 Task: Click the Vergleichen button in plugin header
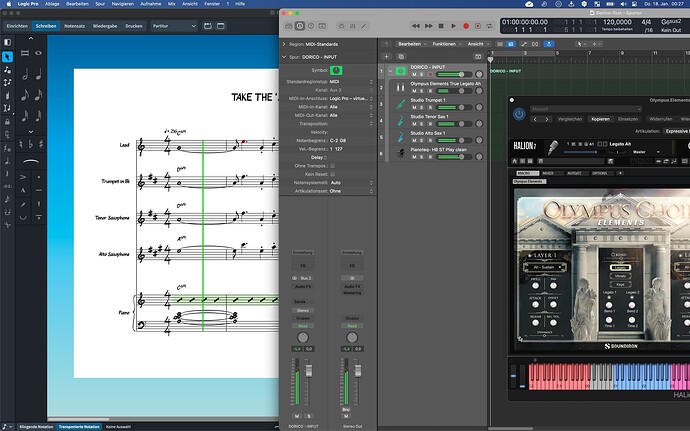tap(570, 119)
